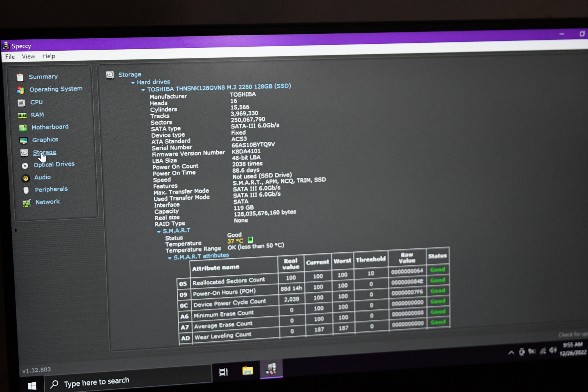The height and width of the screenshot is (392, 588).
Task: Click the Attribute name column header
Action: pyautogui.click(x=216, y=267)
